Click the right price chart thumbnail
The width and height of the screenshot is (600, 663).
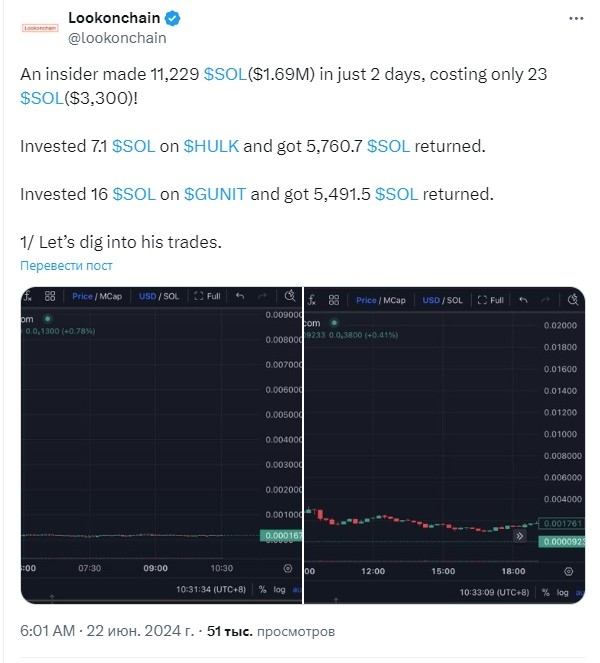[x=444, y=445]
